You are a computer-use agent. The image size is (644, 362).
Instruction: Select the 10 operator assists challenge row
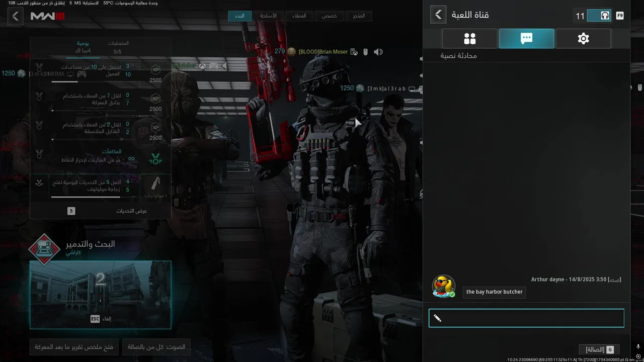[x=101, y=73]
